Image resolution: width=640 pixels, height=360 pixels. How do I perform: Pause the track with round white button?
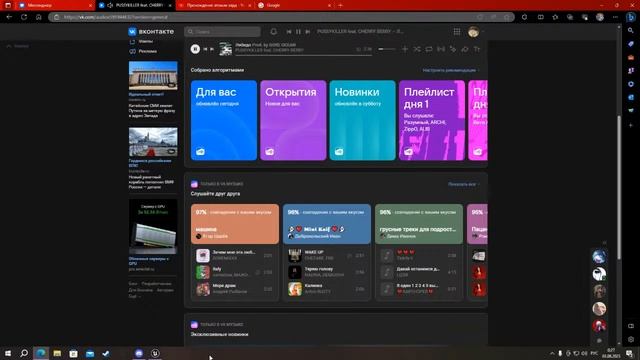coord(195,49)
